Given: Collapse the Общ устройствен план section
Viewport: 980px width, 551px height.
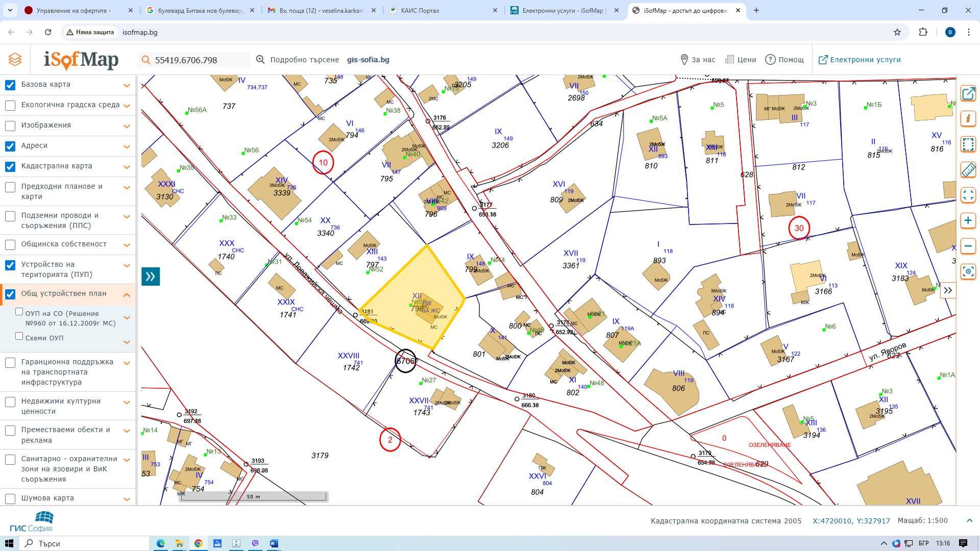Looking at the screenshot, I should [x=127, y=294].
